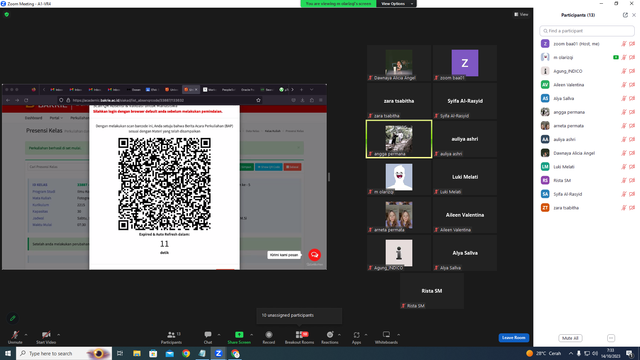Open share options arrow beside Share Screen
The width and height of the screenshot is (640, 360).
(x=251, y=335)
